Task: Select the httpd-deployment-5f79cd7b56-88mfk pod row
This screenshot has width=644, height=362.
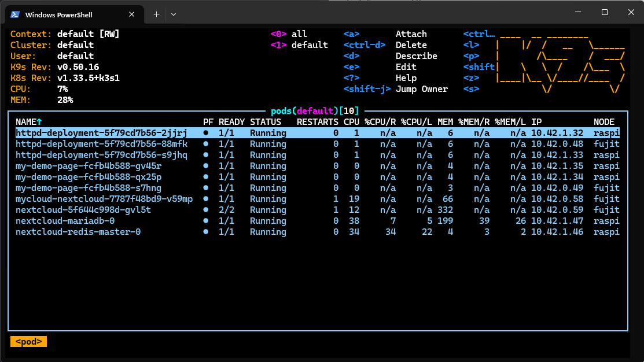Action: 101,144
